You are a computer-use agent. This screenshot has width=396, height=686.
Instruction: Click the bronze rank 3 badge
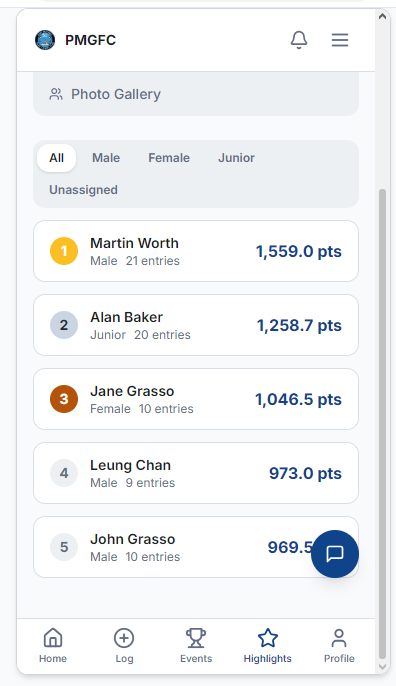coord(64,399)
